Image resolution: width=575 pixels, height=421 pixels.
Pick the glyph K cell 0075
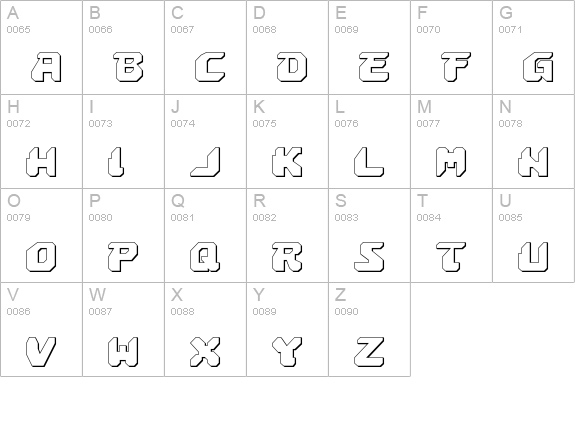[288, 141]
